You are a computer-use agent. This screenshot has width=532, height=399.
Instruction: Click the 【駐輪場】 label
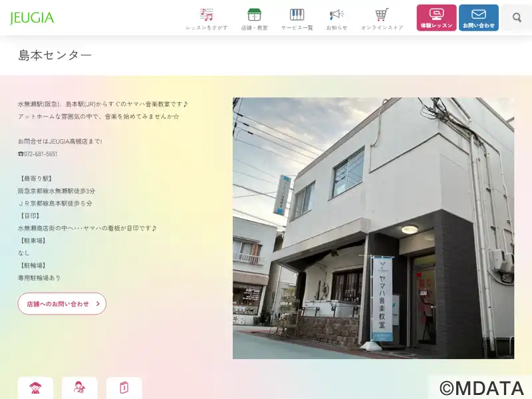coord(33,265)
